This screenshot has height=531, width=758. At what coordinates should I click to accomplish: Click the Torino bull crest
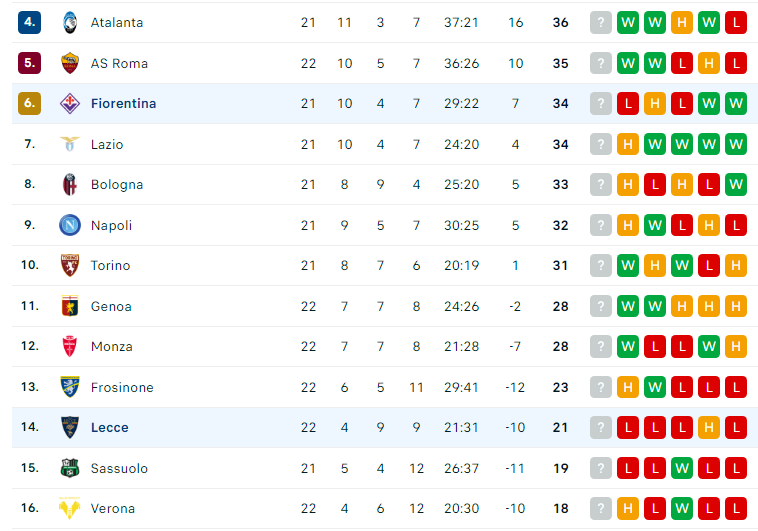point(70,266)
